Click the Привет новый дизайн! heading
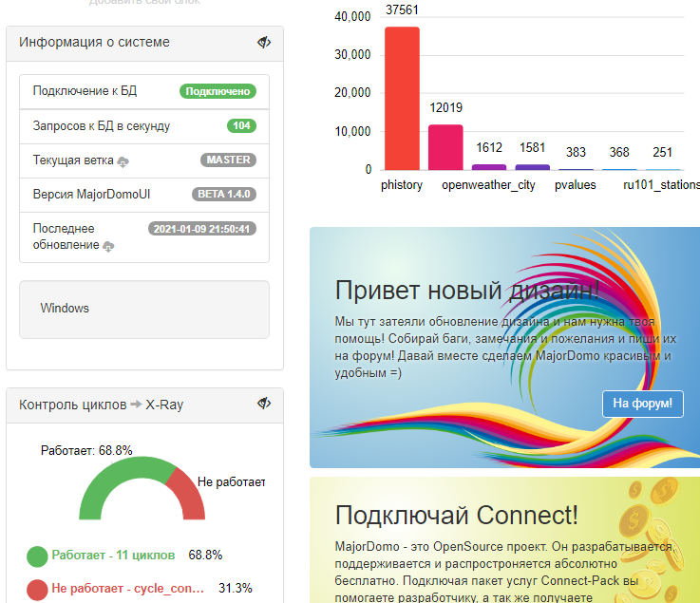 (467, 291)
